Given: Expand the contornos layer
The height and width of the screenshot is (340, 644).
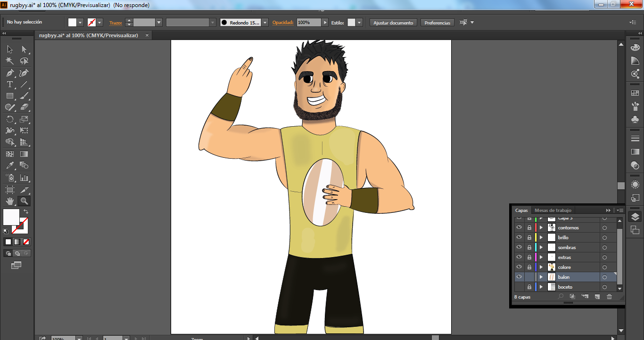Looking at the screenshot, I should [x=541, y=227].
